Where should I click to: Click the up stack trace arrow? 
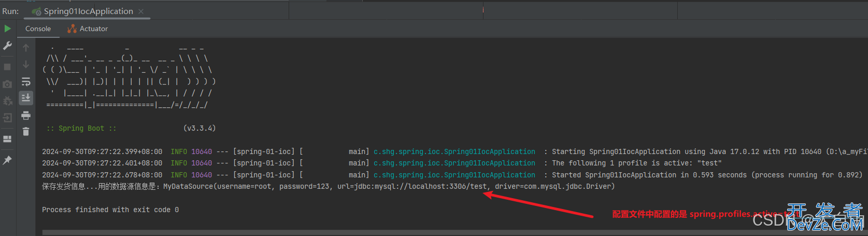click(26, 48)
